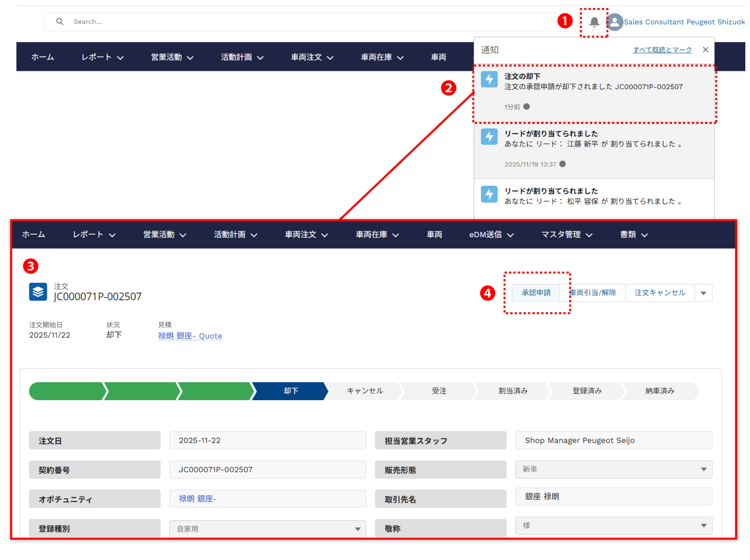
Task: Select the 受注 stage in progress path
Action: [x=439, y=391]
